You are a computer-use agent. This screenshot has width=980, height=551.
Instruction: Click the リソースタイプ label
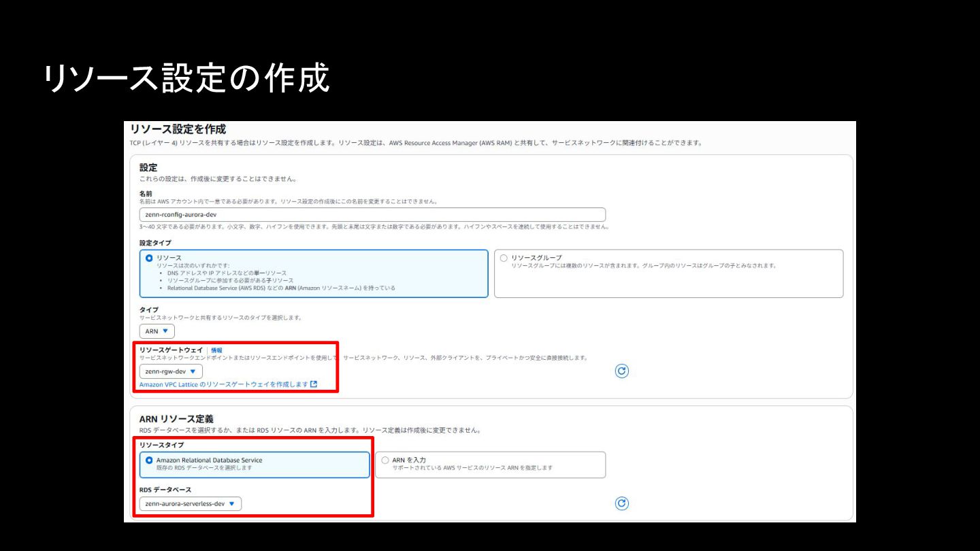[x=161, y=445]
